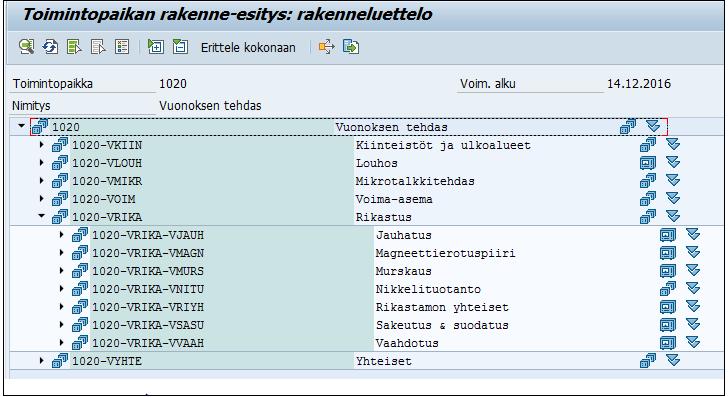The width and height of the screenshot is (728, 397).
Task: Click the structure icon in the Mikrotalkkitehdas row
Action: tap(648, 181)
